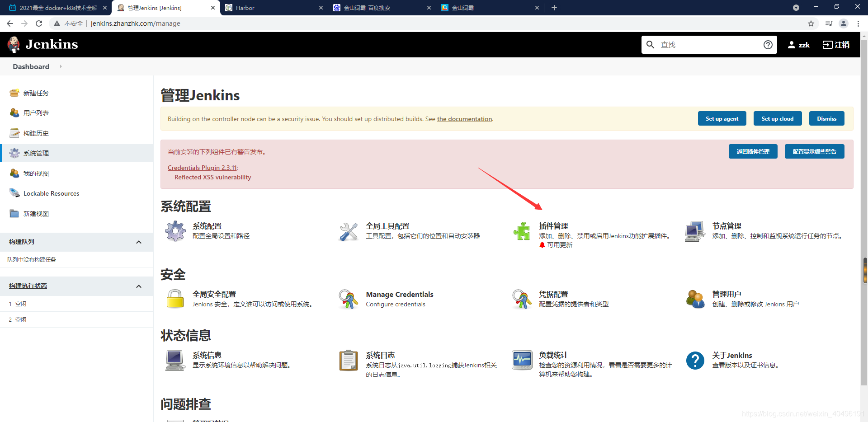The width and height of the screenshot is (868, 422).
Task: Open Credentials Plugin 2.3.11 link
Action: (202, 168)
